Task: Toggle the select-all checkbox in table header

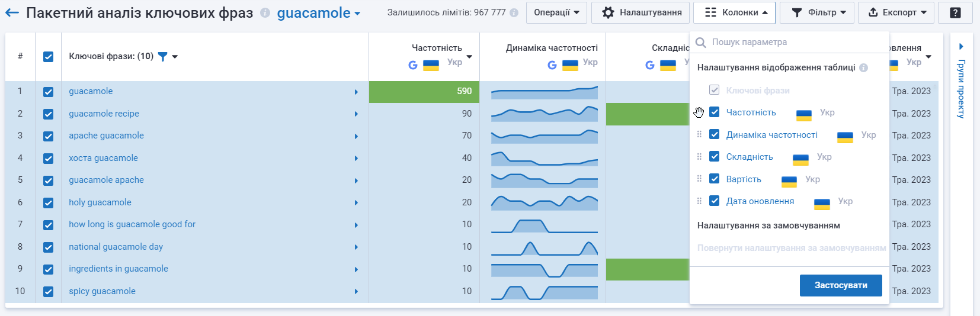Action: [x=48, y=57]
